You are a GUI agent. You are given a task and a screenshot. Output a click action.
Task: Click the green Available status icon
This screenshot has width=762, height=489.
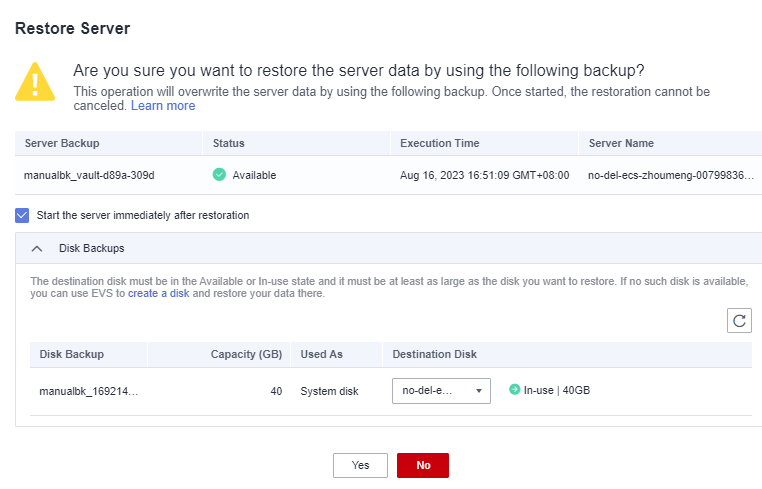(x=219, y=175)
